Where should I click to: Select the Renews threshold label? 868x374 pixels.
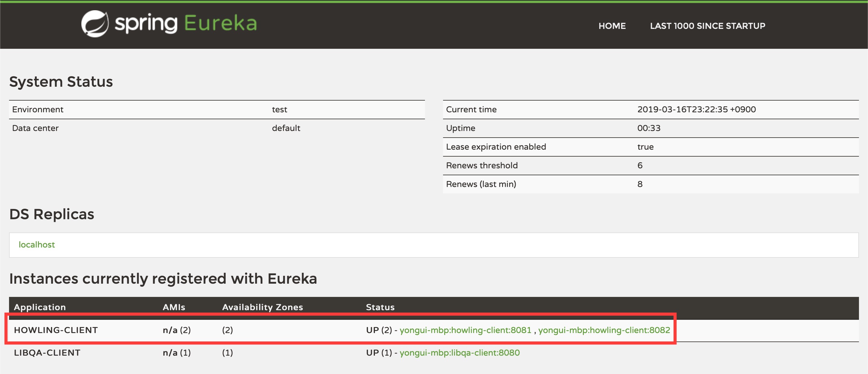482,166
